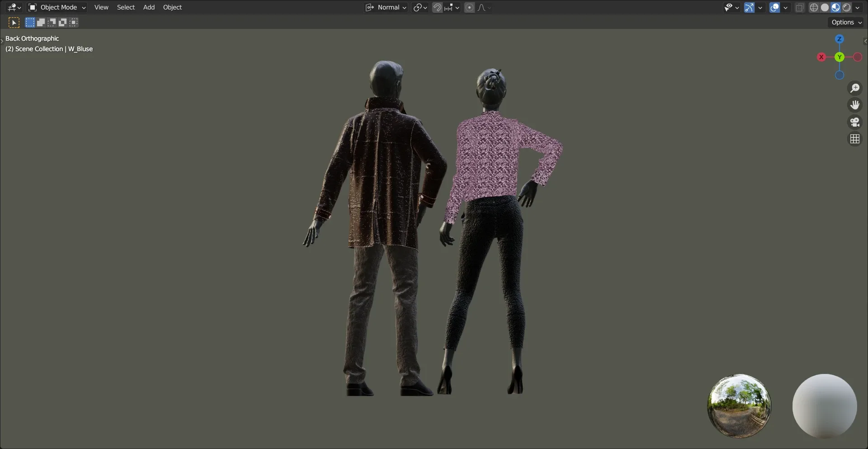Expand the right sidebar arrow
Viewport: 868px width, 449px height.
click(x=865, y=41)
